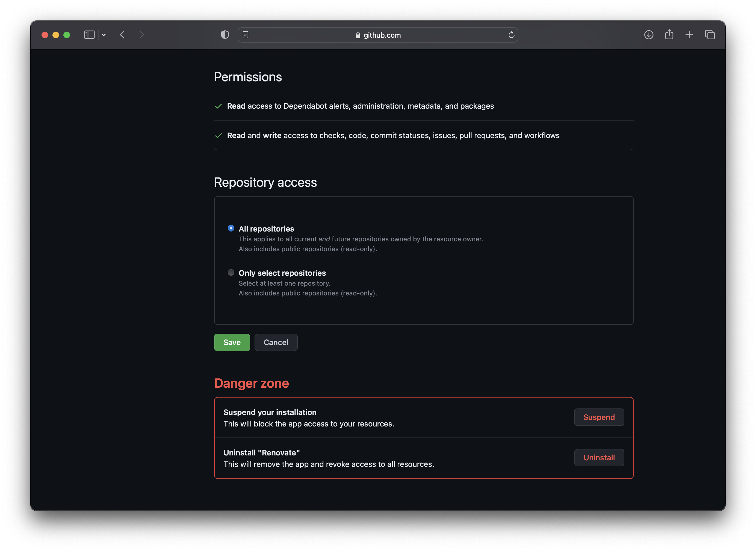Go back to the previous page
Viewport: 756px width, 551px height.
tap(122, 35)
